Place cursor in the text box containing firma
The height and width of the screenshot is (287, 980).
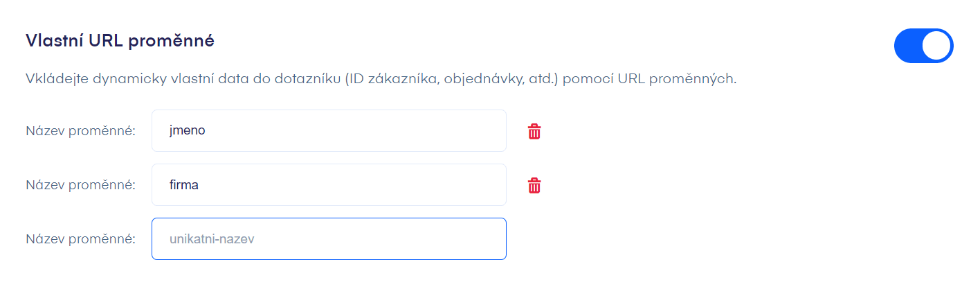[x=329, y=185]
